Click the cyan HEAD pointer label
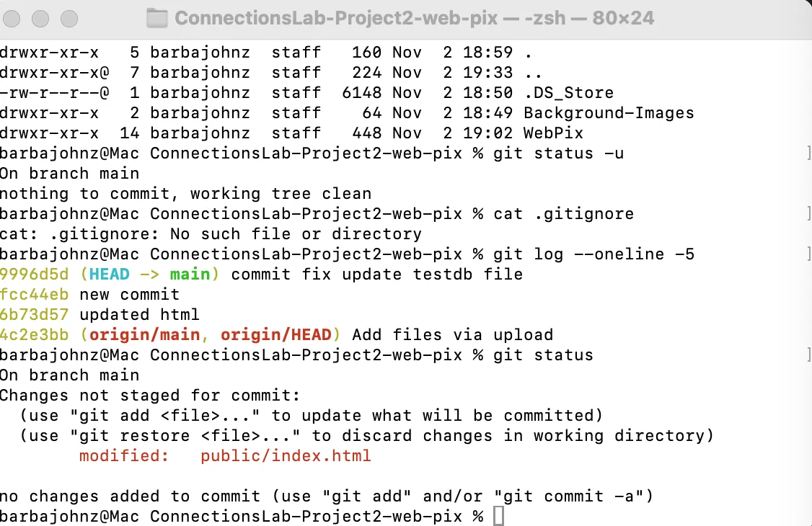 click(x=110, y=275)
